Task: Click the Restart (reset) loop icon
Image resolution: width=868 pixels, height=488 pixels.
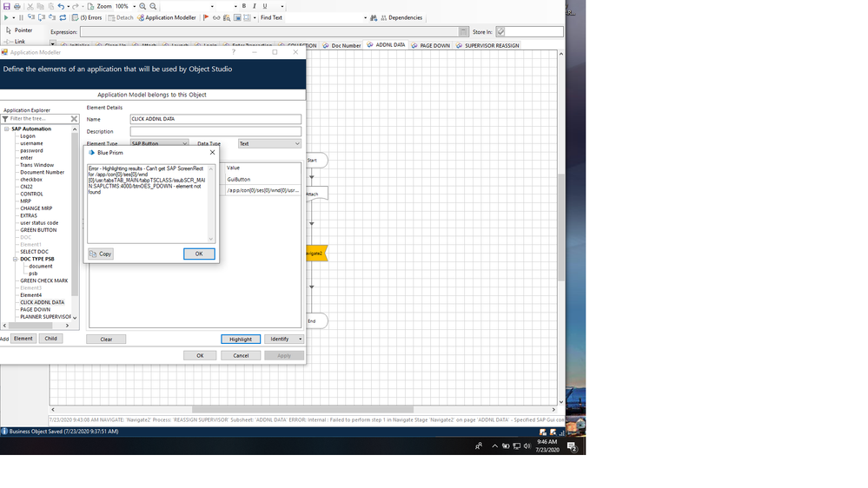Action: [x=63, y=17]
